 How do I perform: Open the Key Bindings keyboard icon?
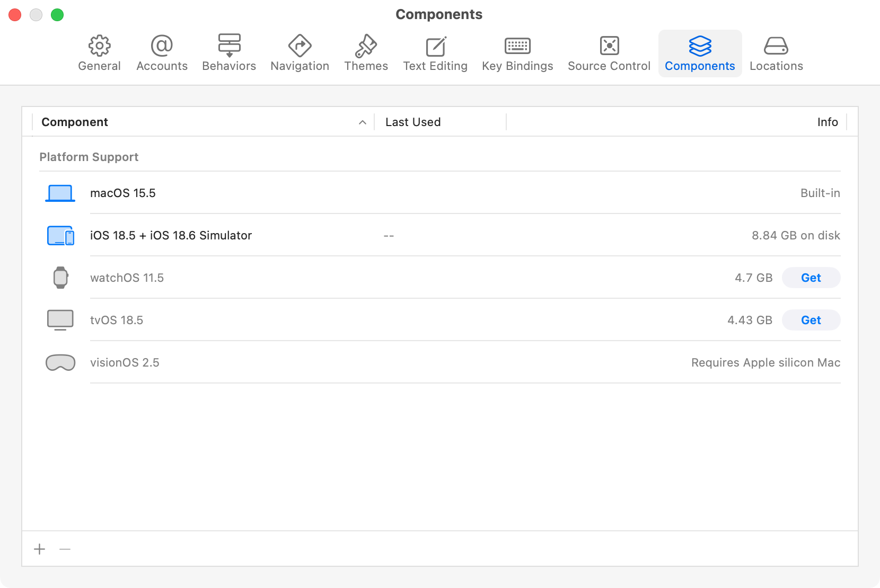pyautogui.click(x=517, y=46)
